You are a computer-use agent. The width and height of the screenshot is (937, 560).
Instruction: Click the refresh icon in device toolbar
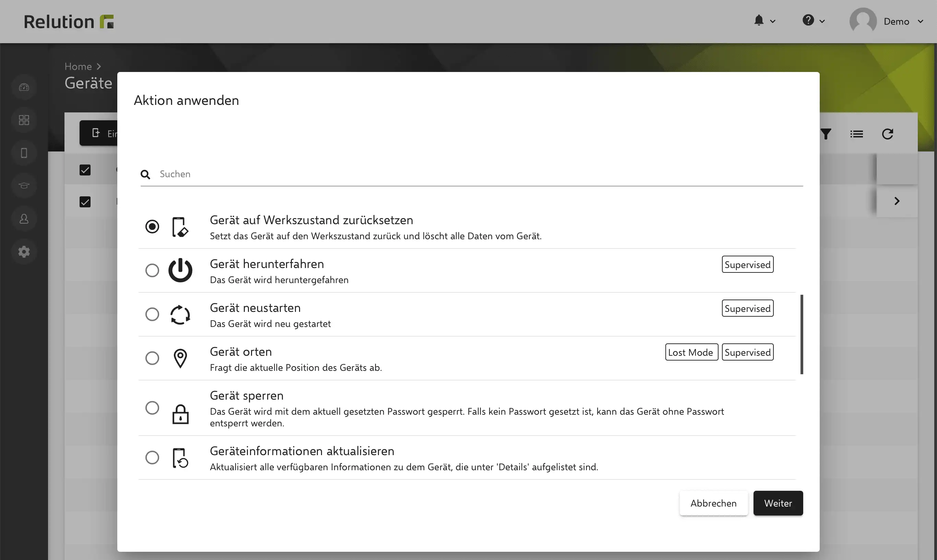pos(888,134)
